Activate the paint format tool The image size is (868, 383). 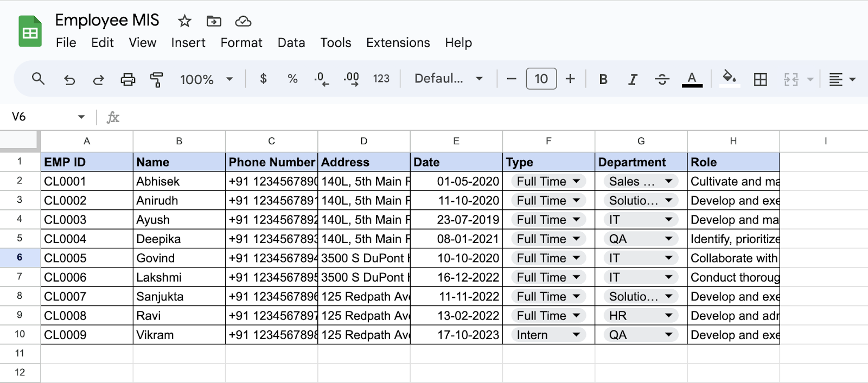157,79
